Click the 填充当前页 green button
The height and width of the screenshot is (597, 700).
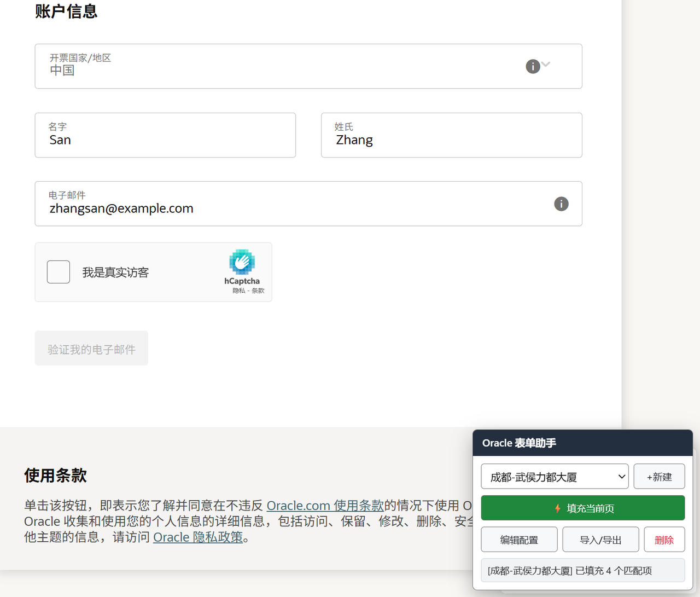point(583,508)
